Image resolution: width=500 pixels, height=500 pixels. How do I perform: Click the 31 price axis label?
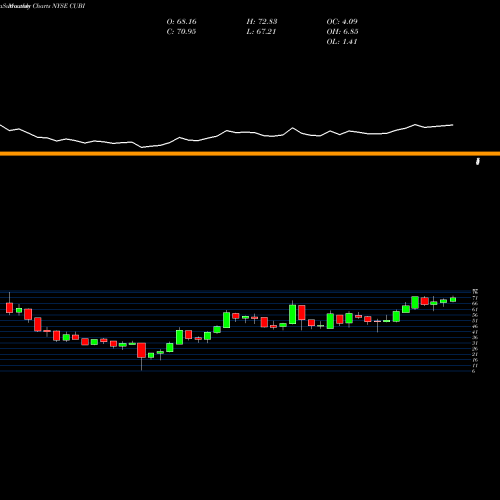[475, 343]
